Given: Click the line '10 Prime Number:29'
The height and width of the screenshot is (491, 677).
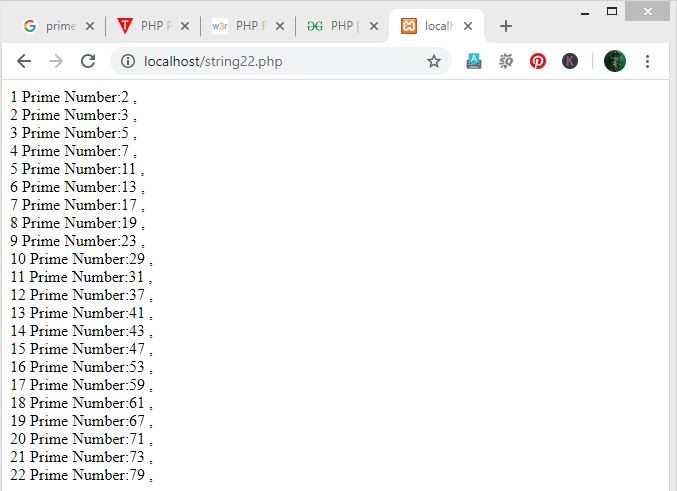Looking at the screenshot, I should coord(81,259).
